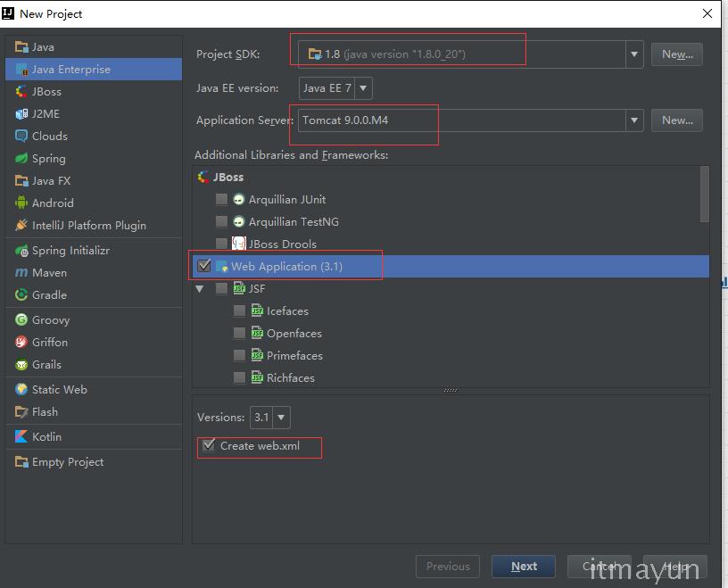Click the frameworks list vertical scrollbar
This screenshot has height=588, width=728.
(x=704, y=195)
